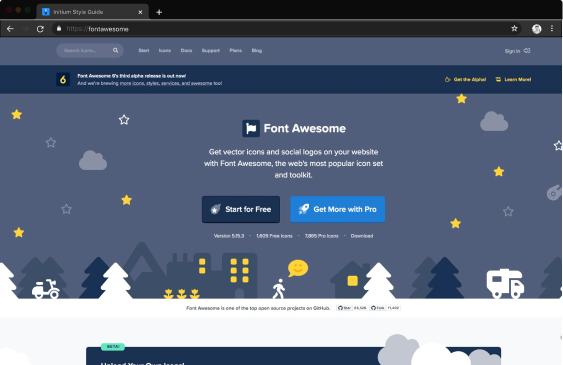Click the walking person icon
The width and height of the screenshot is (563, 365).
coord(279,289)
